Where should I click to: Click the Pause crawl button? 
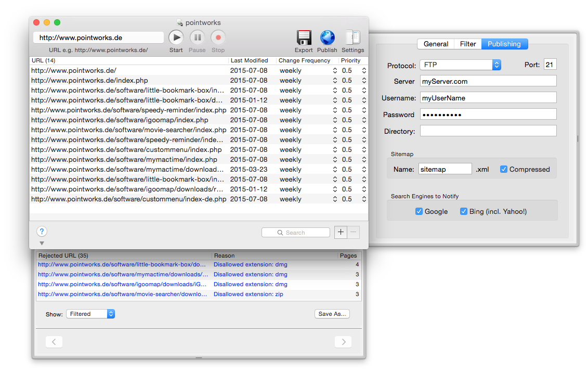tap(197, 37)
